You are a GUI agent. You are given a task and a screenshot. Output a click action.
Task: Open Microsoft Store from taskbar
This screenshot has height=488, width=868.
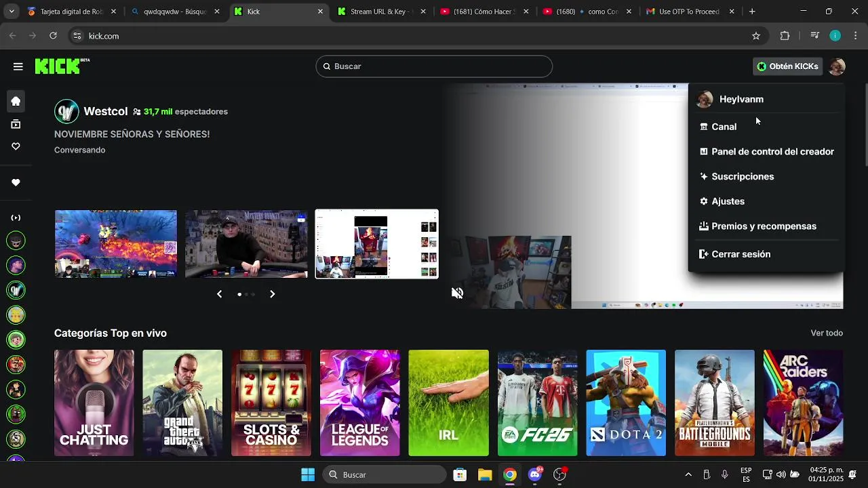(x=460, y=474)
